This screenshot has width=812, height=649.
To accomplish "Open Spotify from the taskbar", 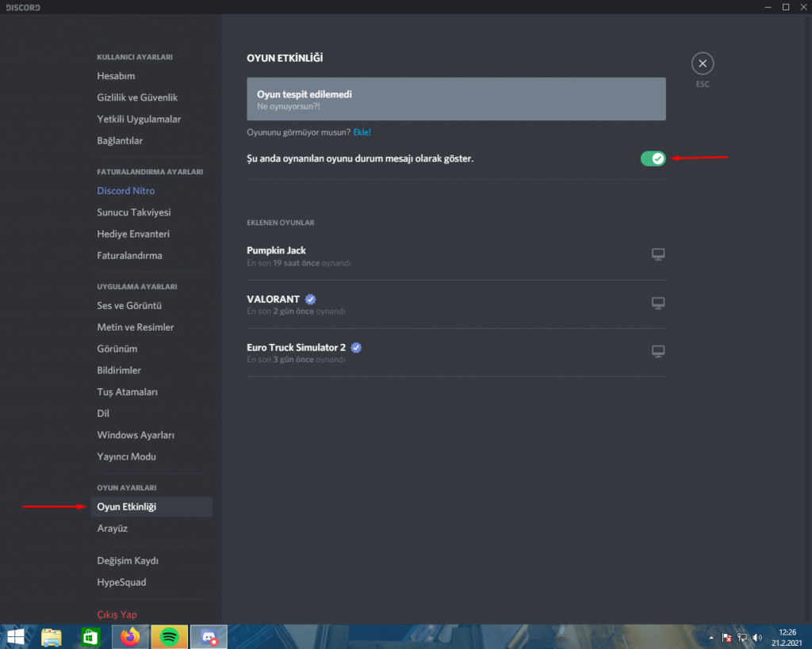I will pos(168,636).
